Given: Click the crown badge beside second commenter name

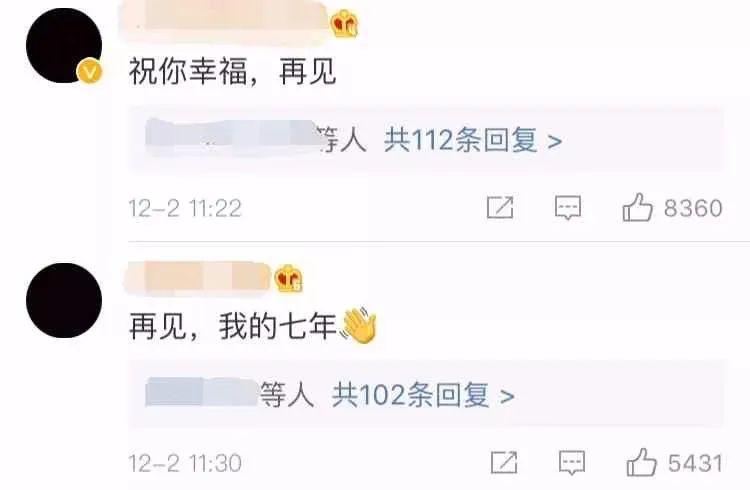Looking at the screenshot, I should [x=288, y=278].
